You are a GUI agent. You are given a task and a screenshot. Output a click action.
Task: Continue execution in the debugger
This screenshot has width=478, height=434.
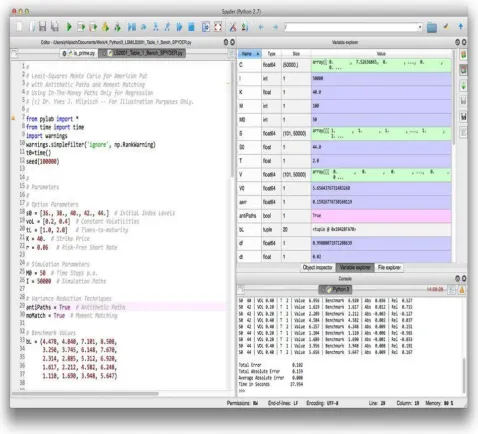179,27
